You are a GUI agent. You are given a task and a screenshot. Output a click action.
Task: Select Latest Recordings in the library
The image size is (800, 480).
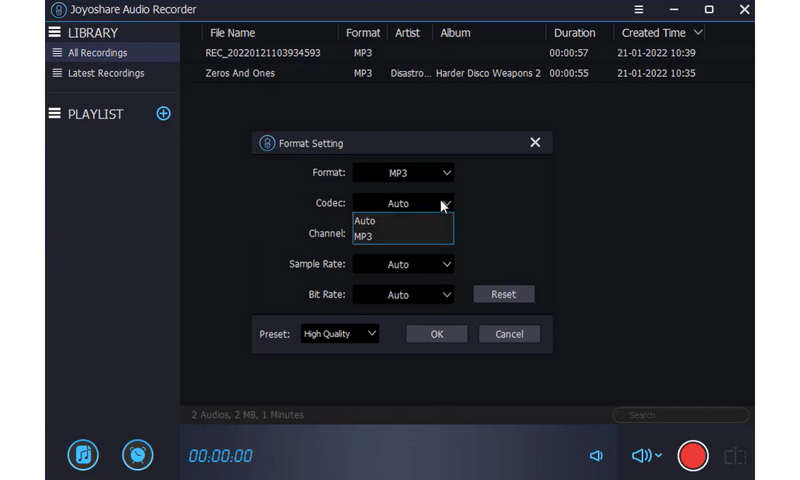pos(113,73)
